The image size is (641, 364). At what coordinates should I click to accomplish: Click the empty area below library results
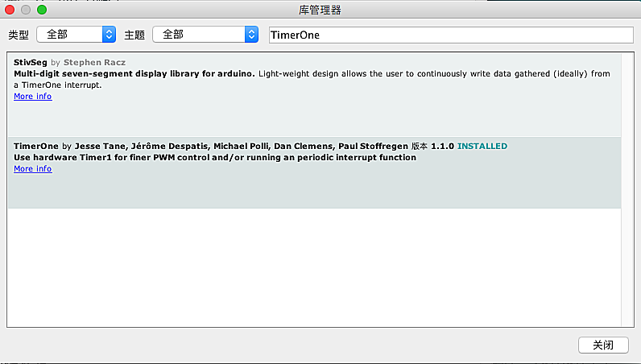click(314, 266)
